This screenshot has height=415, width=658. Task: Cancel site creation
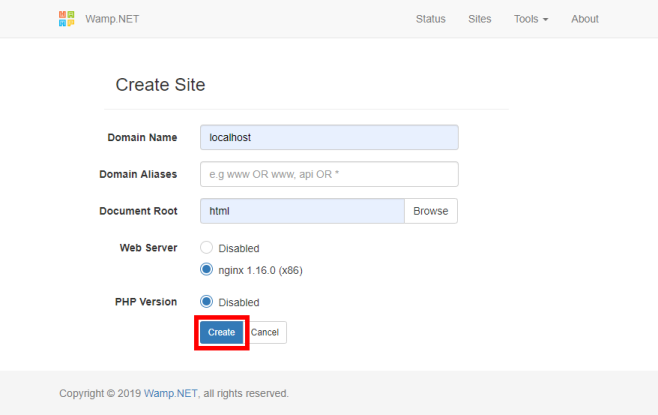[265, 332]
